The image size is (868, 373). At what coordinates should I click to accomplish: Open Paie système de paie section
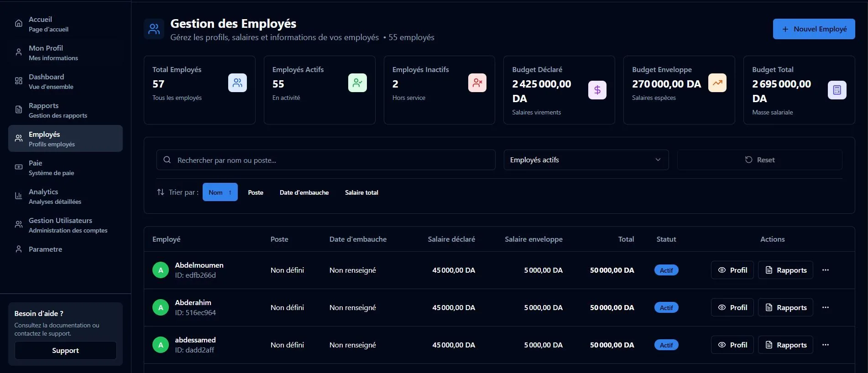(65, 167)
